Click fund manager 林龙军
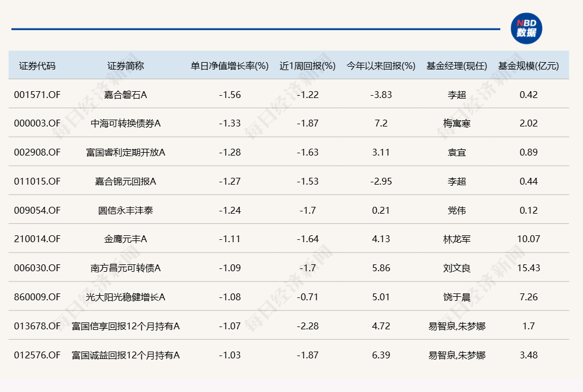Viewport: 583px width, 392px height. click(456, 239)
